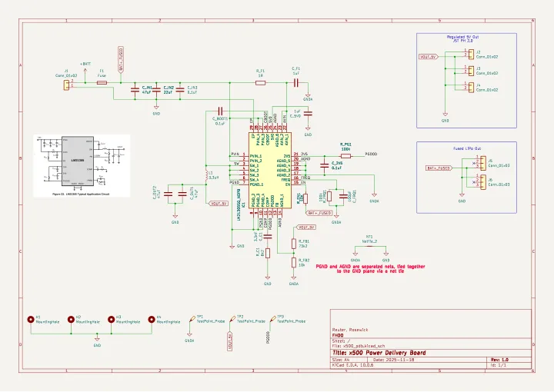Viewport: 554px width, 392px height.
Task: Select the NT1 NetTie_2 symbol
Action: tap(370, 247)
